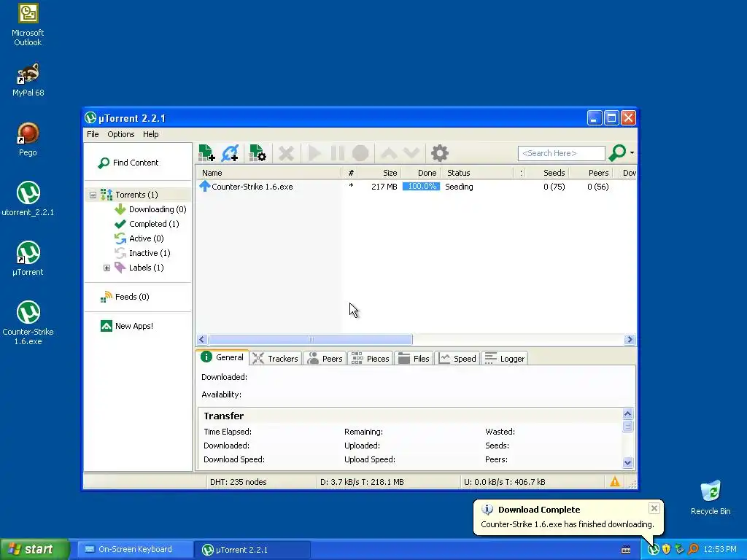This screenshot has width=747, height=560.
Task: Click the horizontal scrollbar thumb
Action: (311, 340)
